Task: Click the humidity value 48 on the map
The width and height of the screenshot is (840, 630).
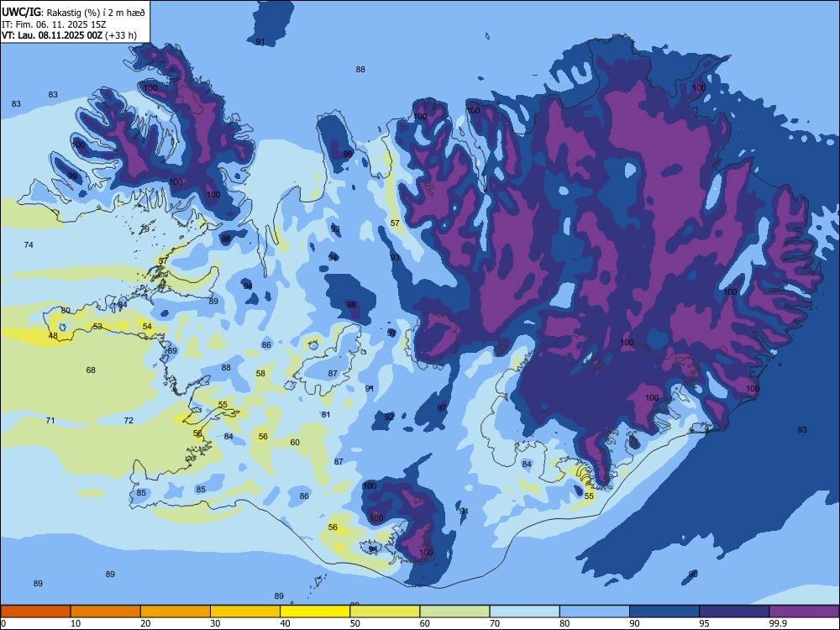Action: tap(53, 336)
